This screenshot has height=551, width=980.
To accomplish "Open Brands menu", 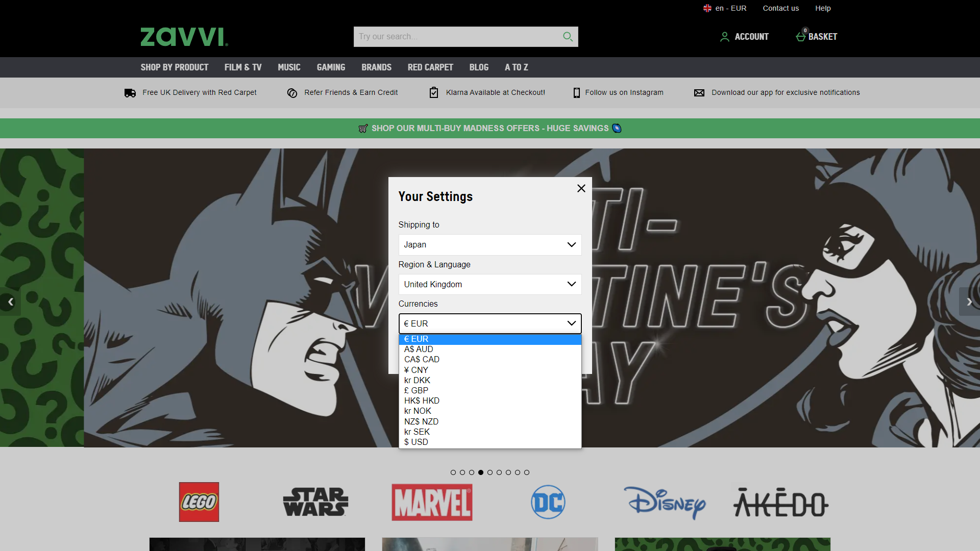I will coord(377,67).
